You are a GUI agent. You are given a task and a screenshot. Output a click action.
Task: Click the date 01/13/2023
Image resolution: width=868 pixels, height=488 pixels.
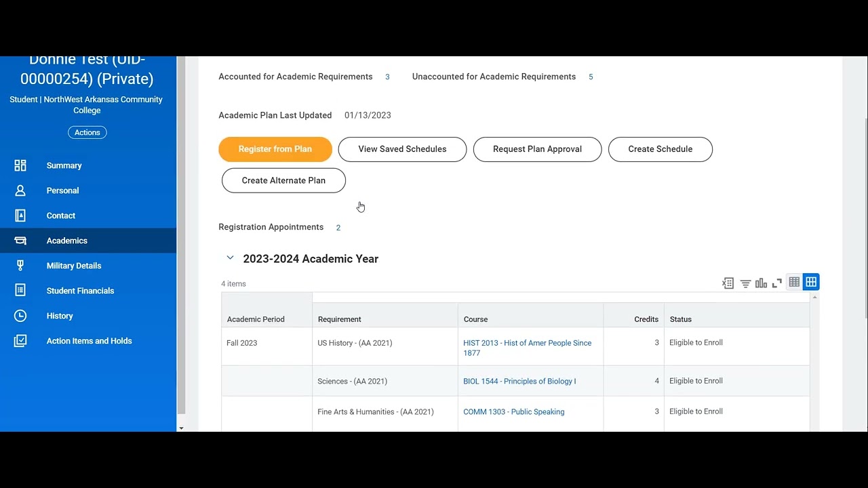tap(368, 115)
